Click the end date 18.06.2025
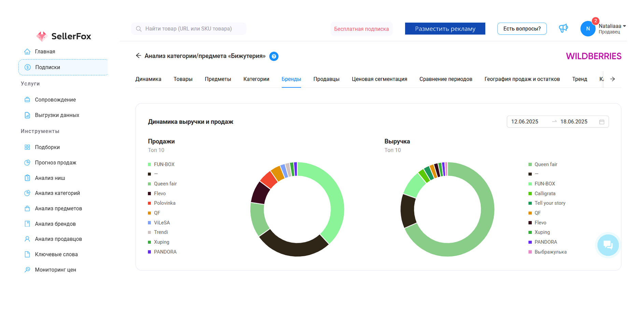This screenshot has height=309, width=644. click(x=574, y=122)
